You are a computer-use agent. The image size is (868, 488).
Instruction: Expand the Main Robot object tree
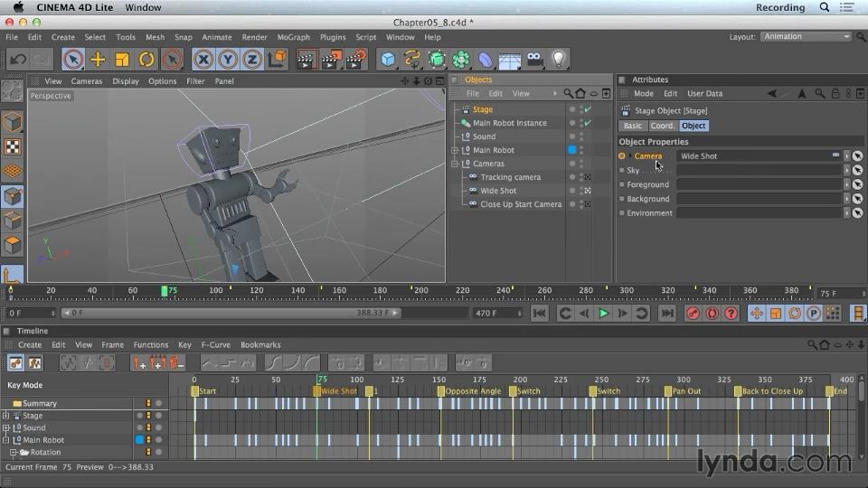[456, 150]
